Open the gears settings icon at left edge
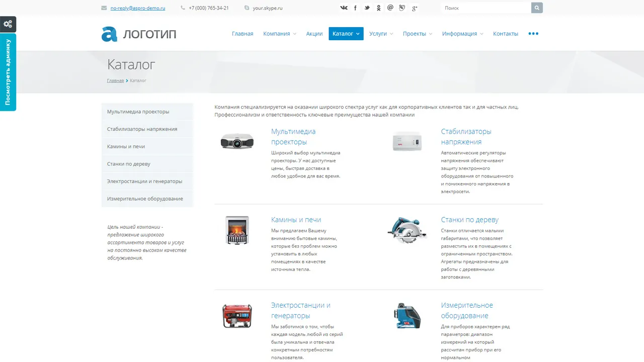 click(8, 24)
